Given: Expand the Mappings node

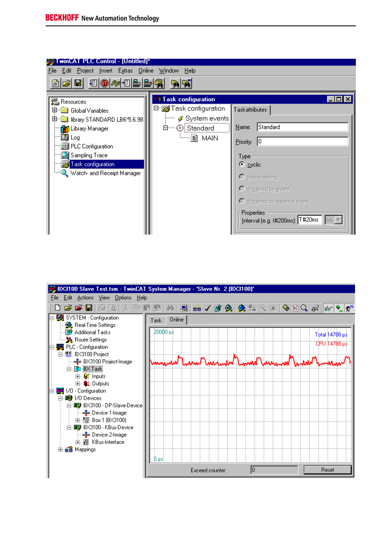Looking at the screenshot, I should click(60, 449).
